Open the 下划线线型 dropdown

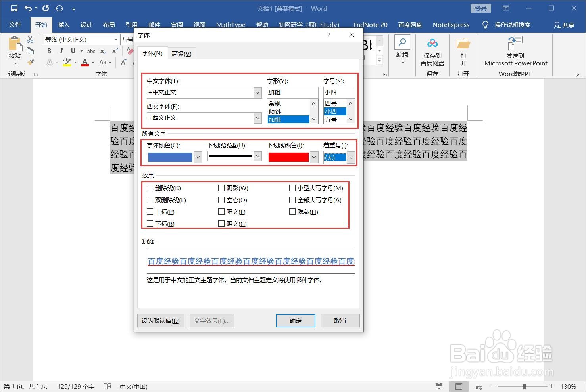[x=257, y=156]
